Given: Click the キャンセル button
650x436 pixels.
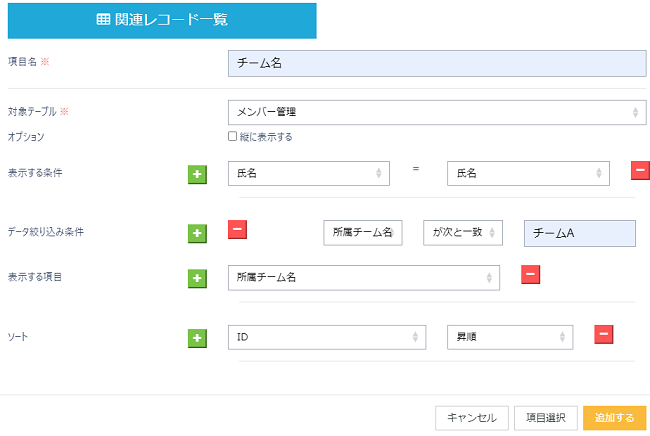Looking at the screenshot, I should pos(472,418).
